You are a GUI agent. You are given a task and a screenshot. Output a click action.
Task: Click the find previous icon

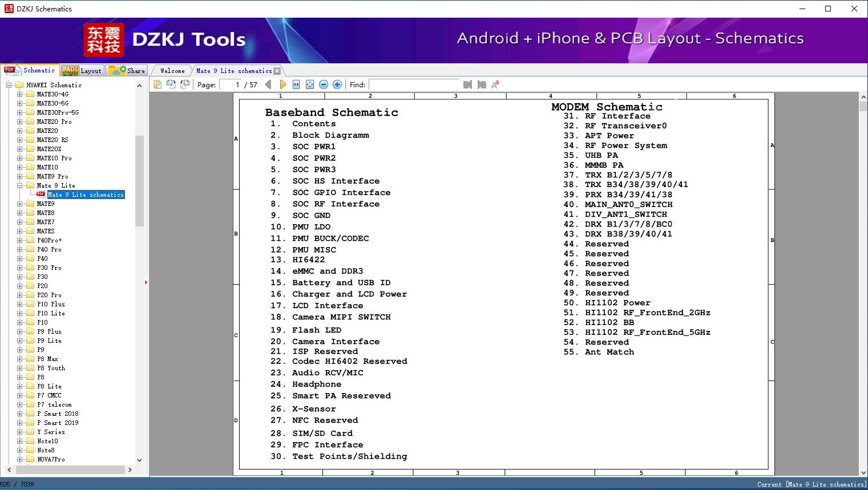pyautogui.click(x=468, y=84)
